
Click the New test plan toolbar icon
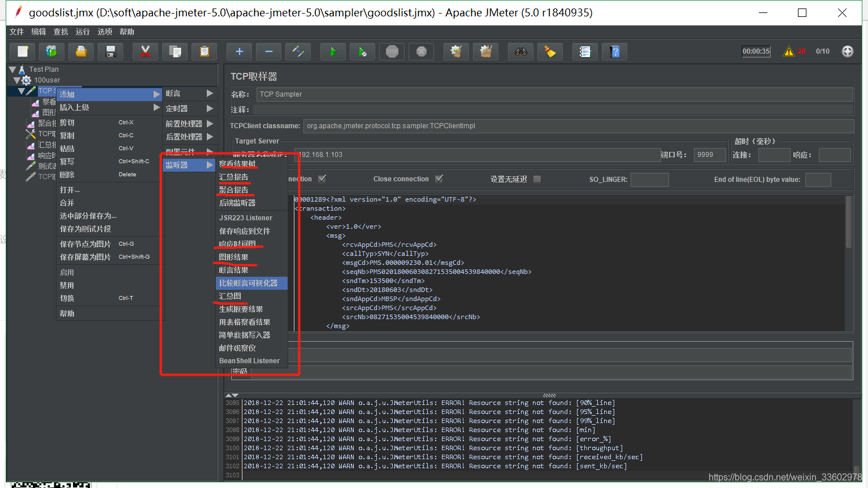23,51
